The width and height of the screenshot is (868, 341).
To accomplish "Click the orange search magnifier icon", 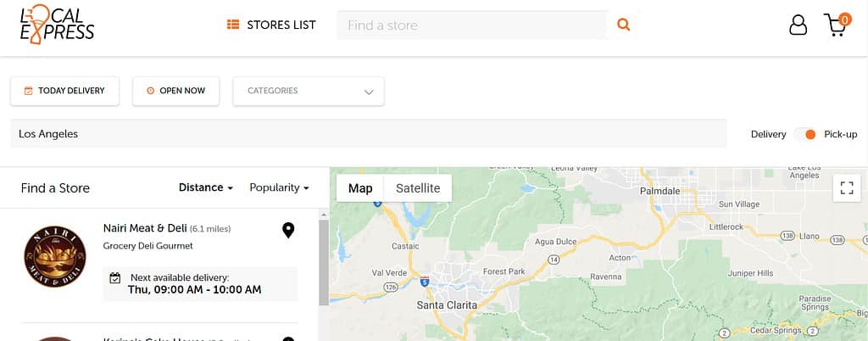I will [623, 25].
